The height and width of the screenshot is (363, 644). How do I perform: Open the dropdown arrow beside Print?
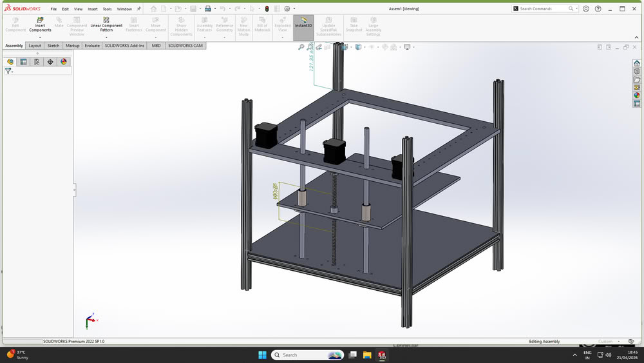point(215,8)
